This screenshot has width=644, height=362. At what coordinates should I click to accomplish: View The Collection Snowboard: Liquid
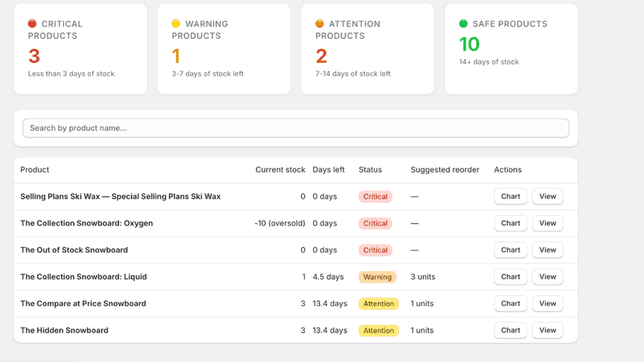tap(548, 277)
